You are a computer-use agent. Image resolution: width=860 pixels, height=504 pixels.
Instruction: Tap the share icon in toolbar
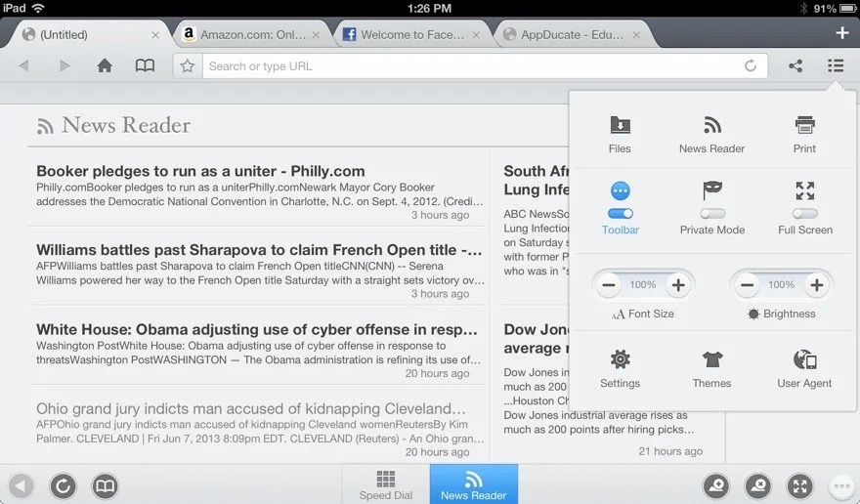coord(795,66)
